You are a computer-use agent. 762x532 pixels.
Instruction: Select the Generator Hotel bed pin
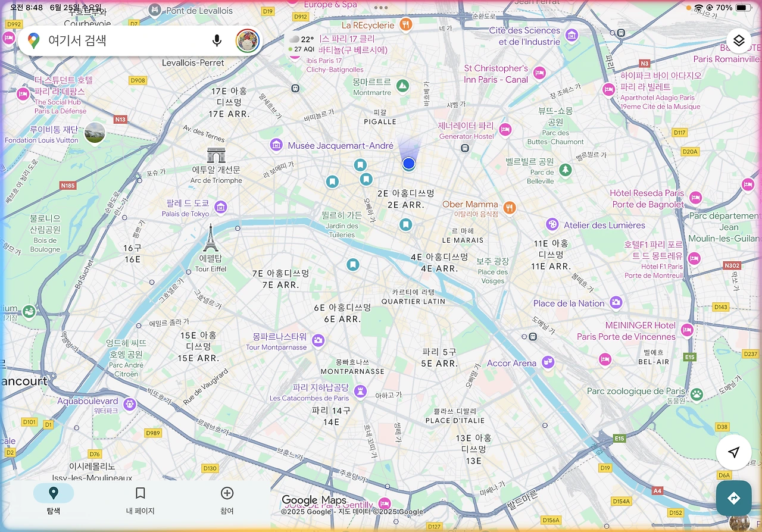[505, 129]
